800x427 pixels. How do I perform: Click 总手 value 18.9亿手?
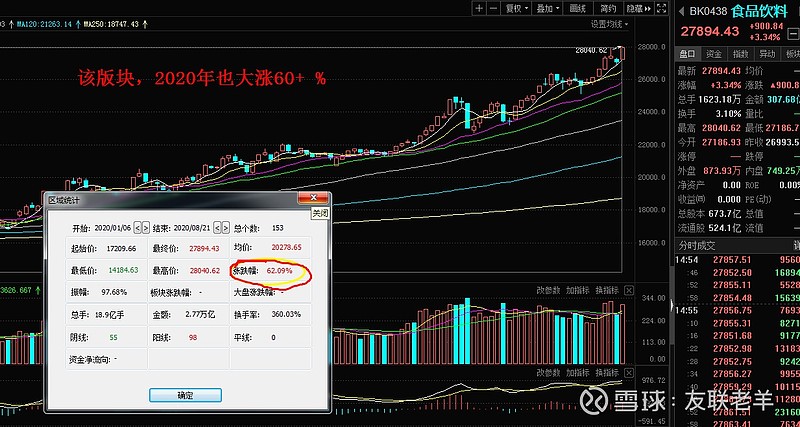tap(109, 315)
